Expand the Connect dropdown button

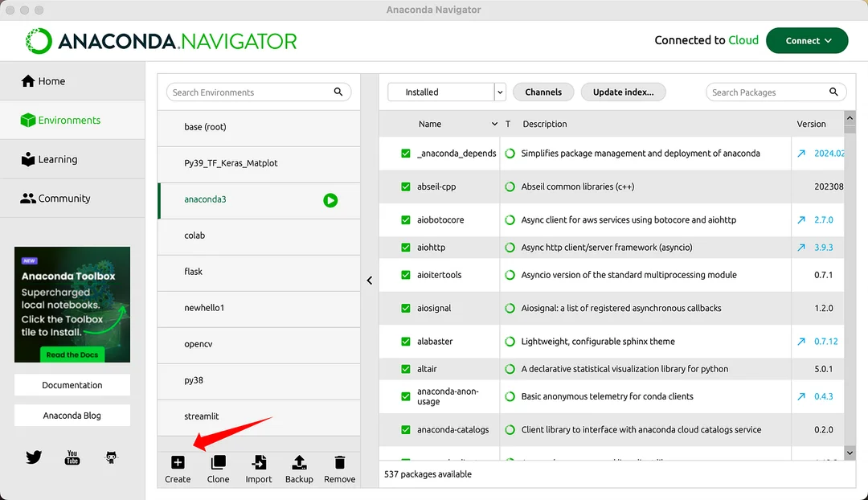[807, 40]
